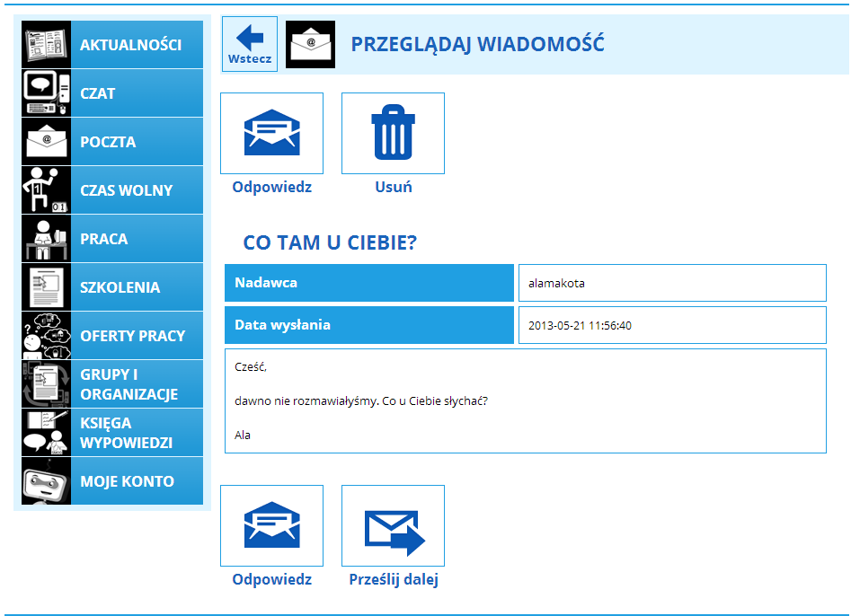
Task: Click the Grupy i organizacje icon
Action: click(46, 384)
